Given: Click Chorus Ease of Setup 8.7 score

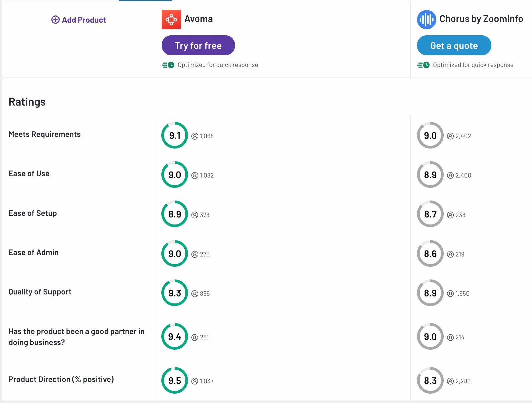Looking at the screenshot, I should click(x=430, y=214).
